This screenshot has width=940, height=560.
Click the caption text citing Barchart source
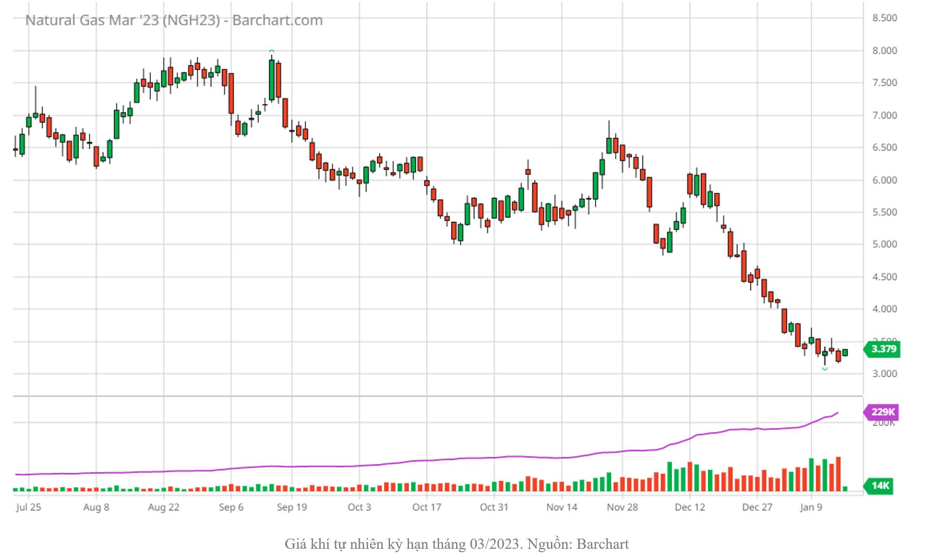click(456, 543)
